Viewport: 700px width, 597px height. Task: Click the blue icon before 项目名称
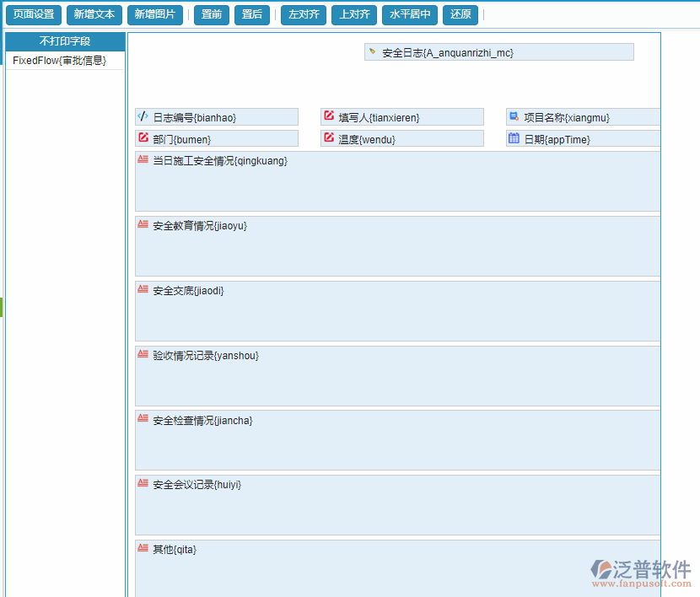point(513,116)
